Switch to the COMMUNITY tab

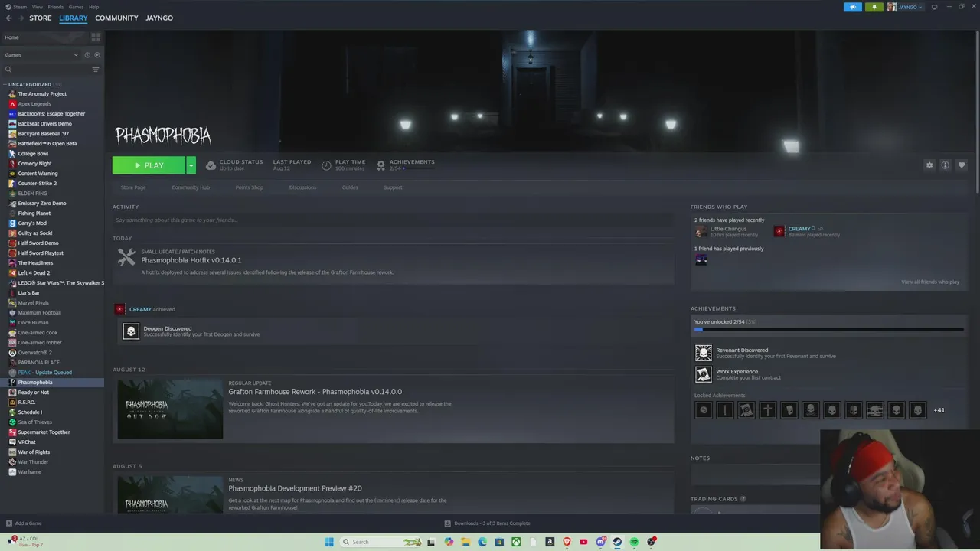(116, 18)
